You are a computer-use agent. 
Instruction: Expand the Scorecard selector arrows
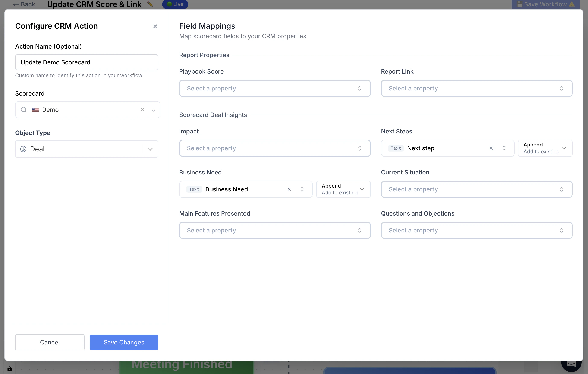point(154,110)
